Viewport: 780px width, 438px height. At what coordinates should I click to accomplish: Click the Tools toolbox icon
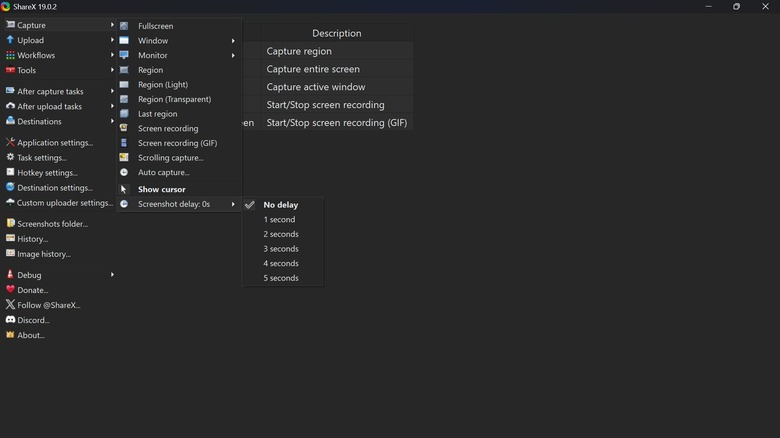click(10, 70)
